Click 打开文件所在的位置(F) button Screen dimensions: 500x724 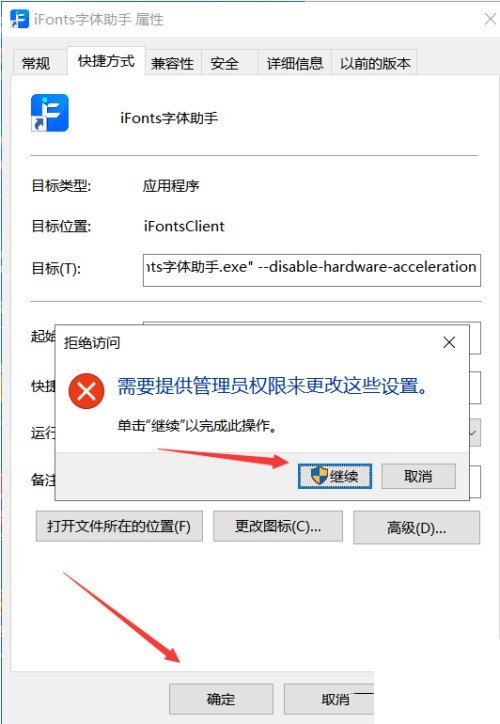point(119,526)
